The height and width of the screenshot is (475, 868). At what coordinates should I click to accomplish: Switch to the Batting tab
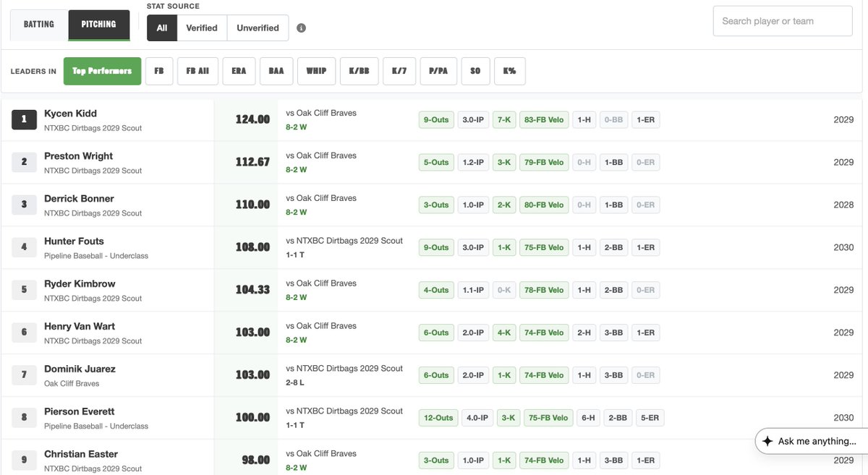pos(39,25)
